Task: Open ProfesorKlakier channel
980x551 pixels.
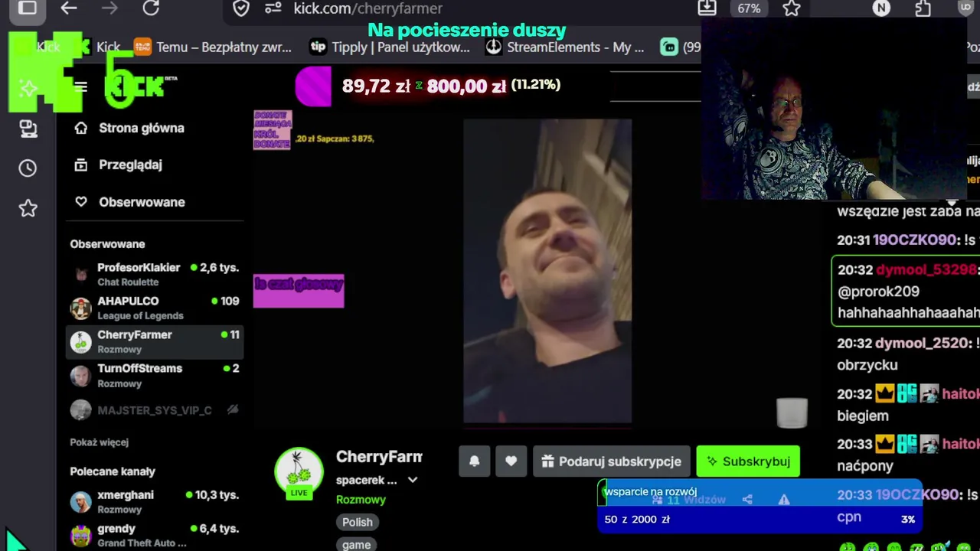Action: click(x=155, y=274)
